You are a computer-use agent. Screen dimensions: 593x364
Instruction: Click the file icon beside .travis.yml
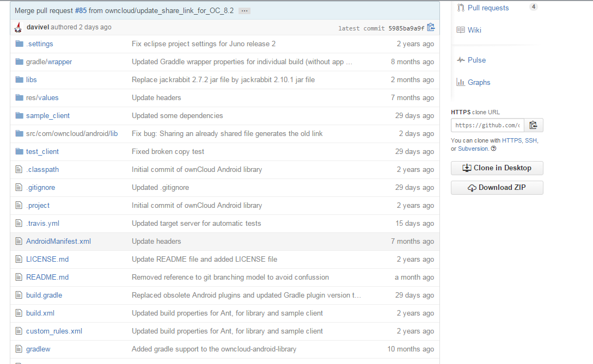[x=19, y=224]
